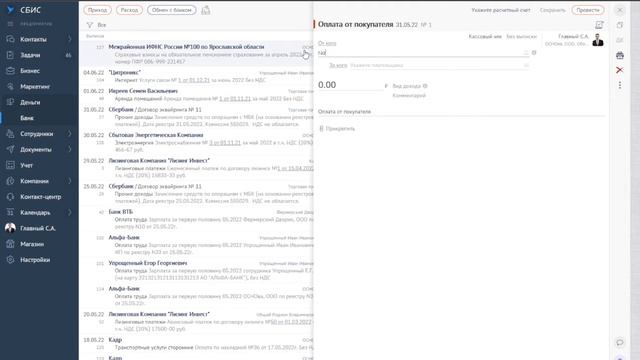Click the 0.00 amount field
Viewport: 640px width, 360px height.
(x=350, y=85)
